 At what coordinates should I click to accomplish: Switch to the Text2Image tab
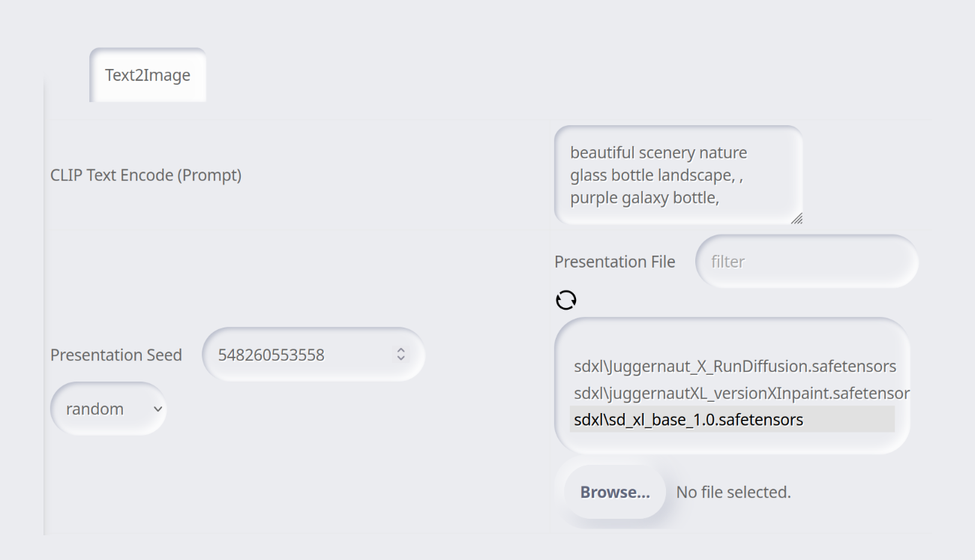(x=147, y=74)
